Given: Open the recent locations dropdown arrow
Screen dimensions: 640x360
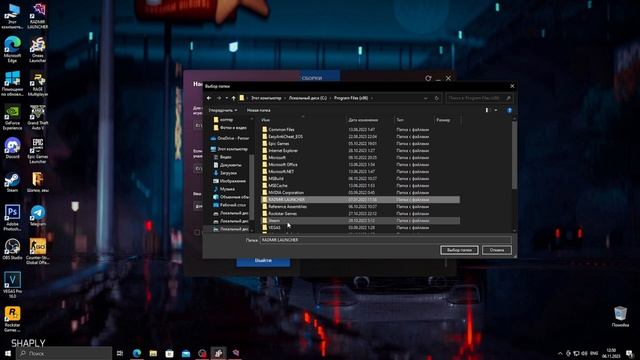Looking at the screenshot, I should point(227,98).
